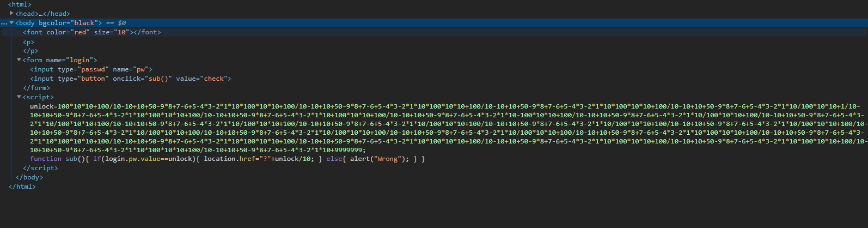Image resolution: width=868 pixels, height=228 pixels.
Task: Select the font color="red" size="10" line
Action: click(91, 32)
